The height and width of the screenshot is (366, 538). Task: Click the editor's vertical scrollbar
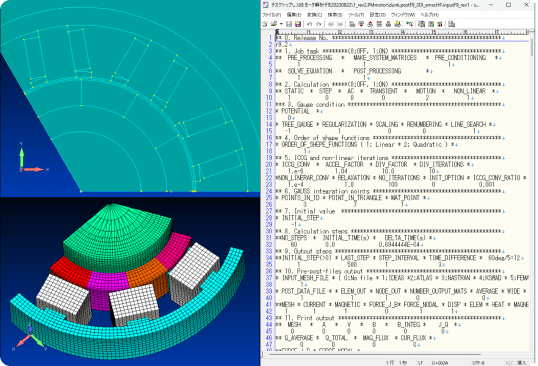point(532,192)
